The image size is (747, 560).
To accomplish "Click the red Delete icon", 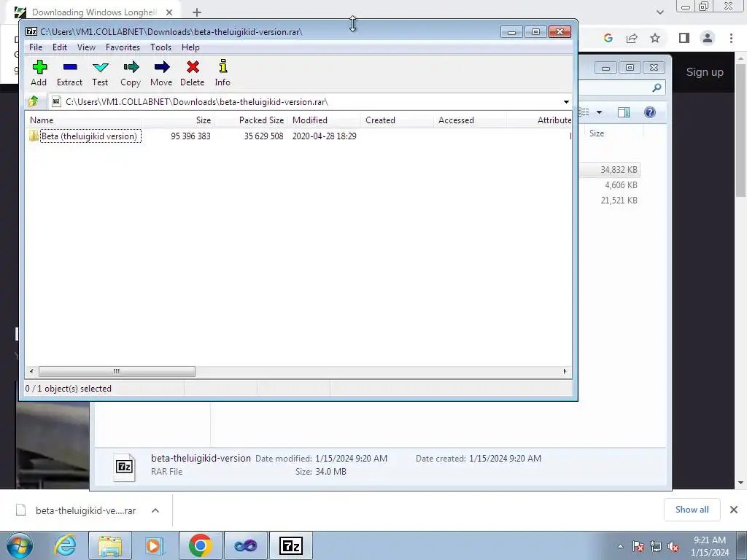I will (193, 73).
